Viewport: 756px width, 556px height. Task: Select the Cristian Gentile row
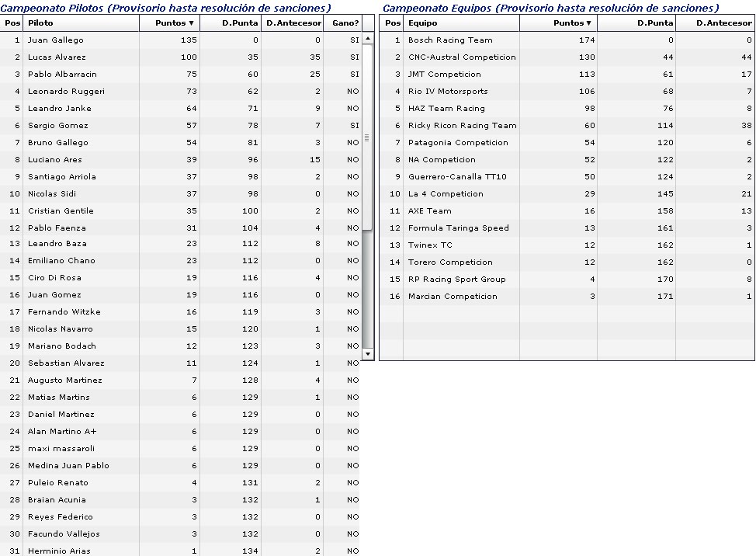(x=180, y=211)
